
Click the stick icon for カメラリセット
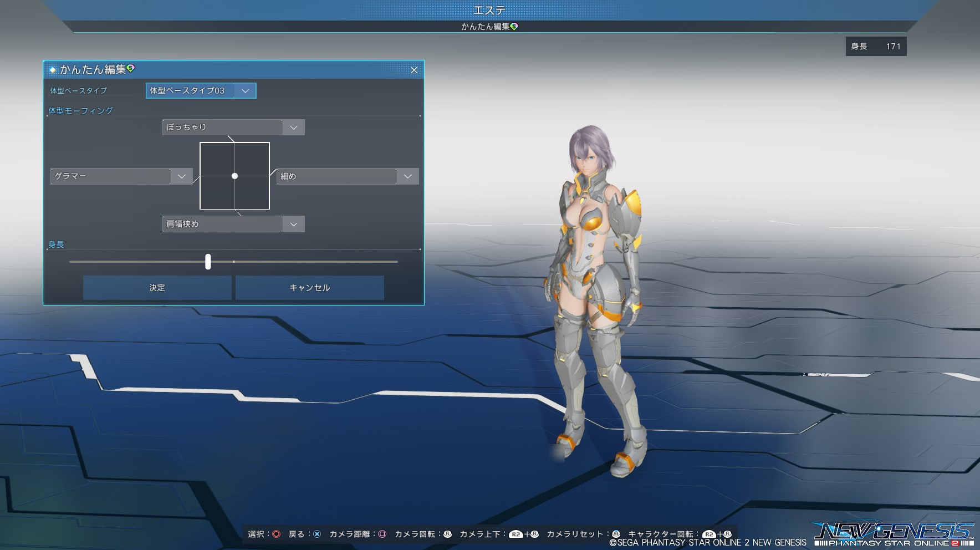[x=616, y=534]
